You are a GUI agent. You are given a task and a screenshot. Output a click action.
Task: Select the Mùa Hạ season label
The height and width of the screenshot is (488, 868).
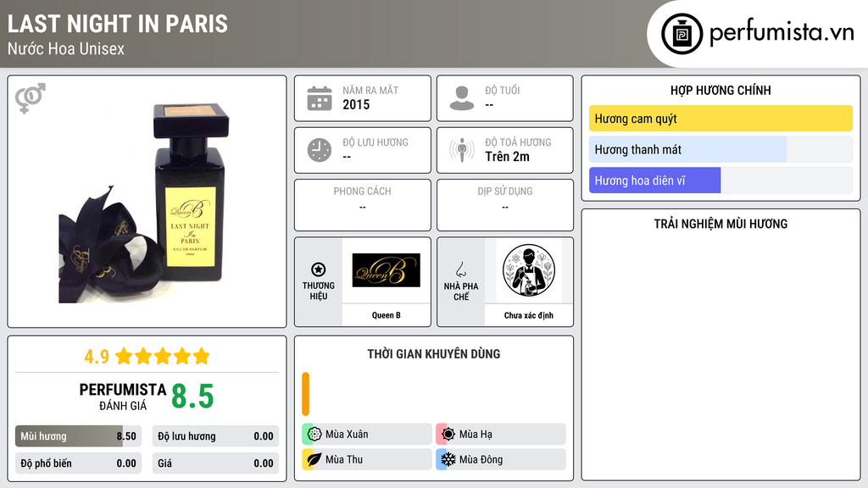[476, 435]
